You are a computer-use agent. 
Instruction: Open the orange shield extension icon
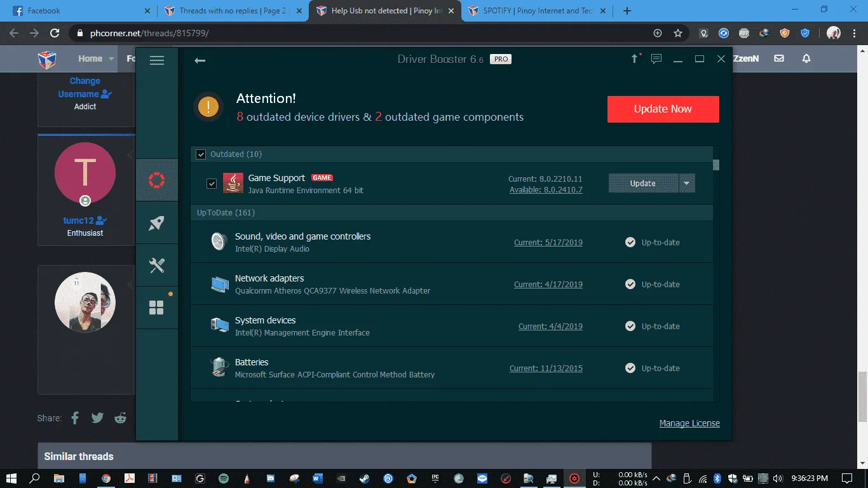click(x=785, y=33)
